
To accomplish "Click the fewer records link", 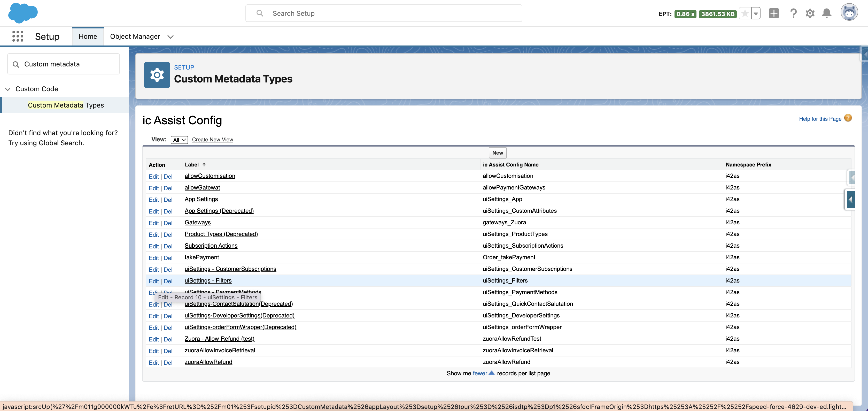I will [x=480, y=373].
